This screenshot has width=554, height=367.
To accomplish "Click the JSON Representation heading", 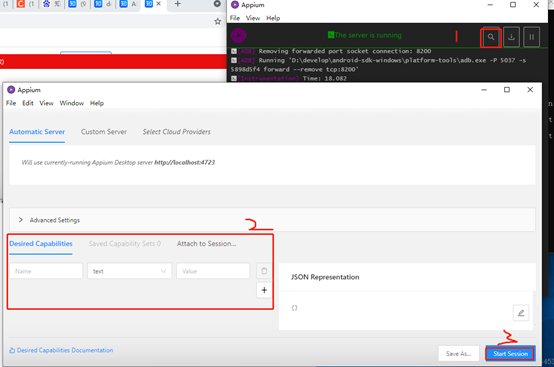I will point(325,277).
